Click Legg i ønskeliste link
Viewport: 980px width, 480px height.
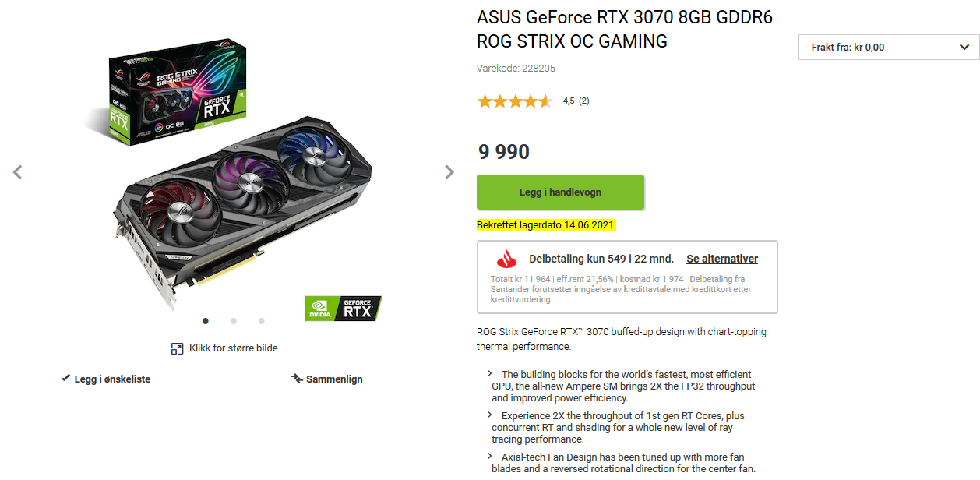112,379
